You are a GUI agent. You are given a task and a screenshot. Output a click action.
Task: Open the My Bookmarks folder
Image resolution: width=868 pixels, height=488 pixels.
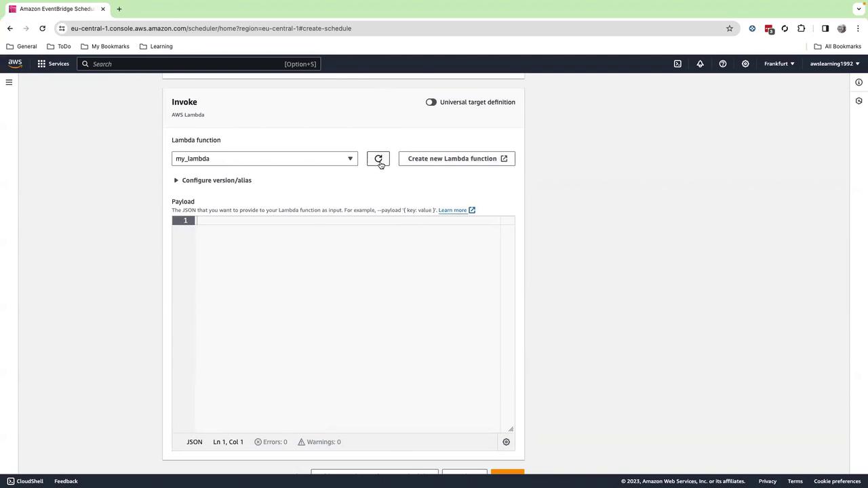[105, 47]
